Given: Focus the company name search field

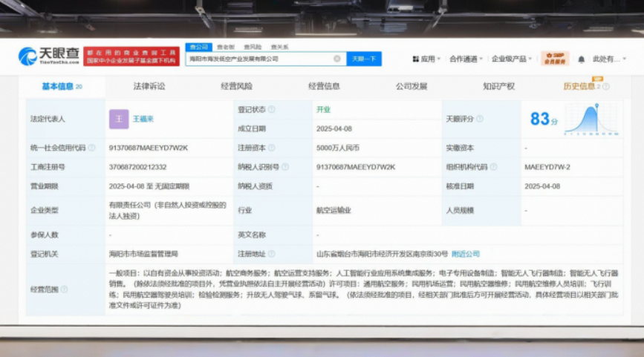Looking at the screenshot, I should (x=260, y=59).
